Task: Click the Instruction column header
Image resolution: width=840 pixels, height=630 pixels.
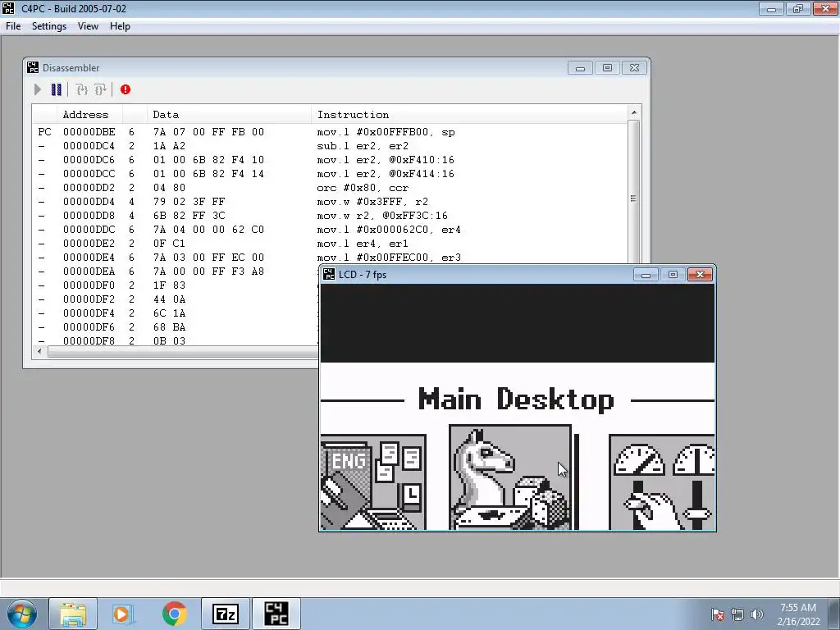Action: pos(468,115)
